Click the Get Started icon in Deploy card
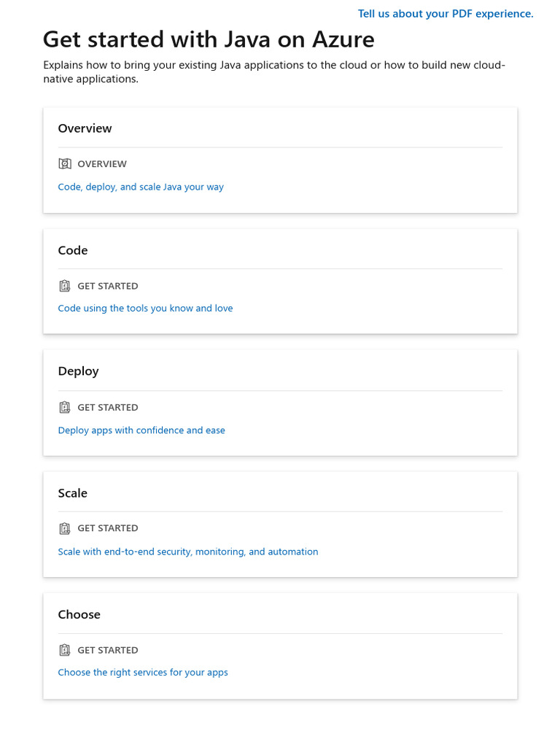Image resolution: width=560 pixels, height=747 pixels. (x=65, y=408)
